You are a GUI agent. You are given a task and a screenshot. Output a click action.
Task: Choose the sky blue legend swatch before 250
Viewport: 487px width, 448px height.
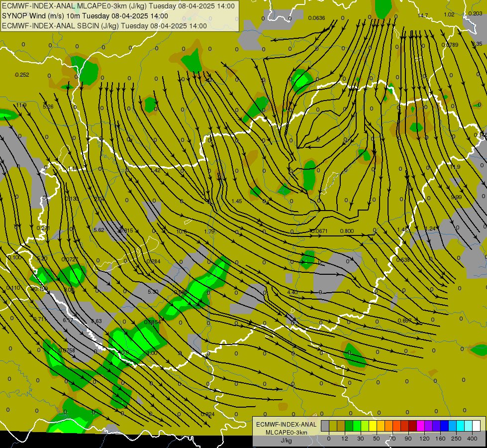[453, 426]
